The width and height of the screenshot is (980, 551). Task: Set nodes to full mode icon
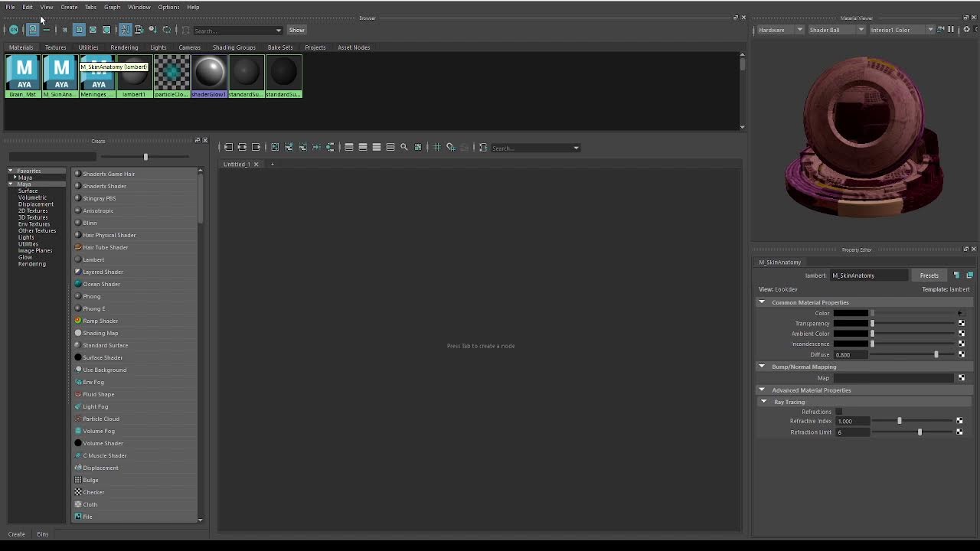(376, 147)
